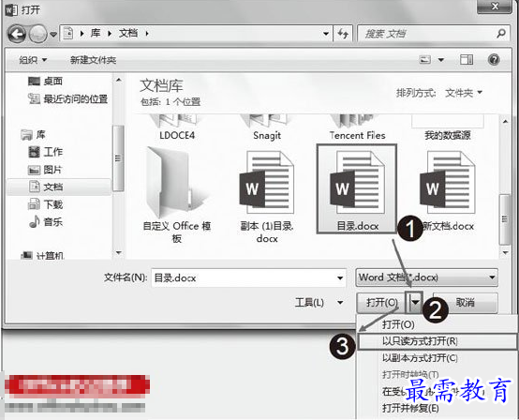Expand the address bar history dropdown
This screenshot has height=420, width=519.
click(x=326, y=34)
